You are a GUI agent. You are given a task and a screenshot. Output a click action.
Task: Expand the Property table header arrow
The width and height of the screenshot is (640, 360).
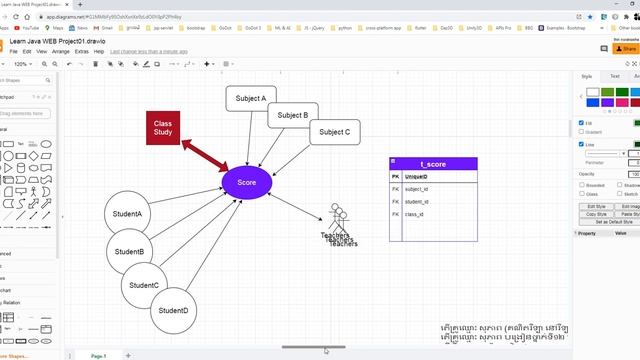point(576,233)
